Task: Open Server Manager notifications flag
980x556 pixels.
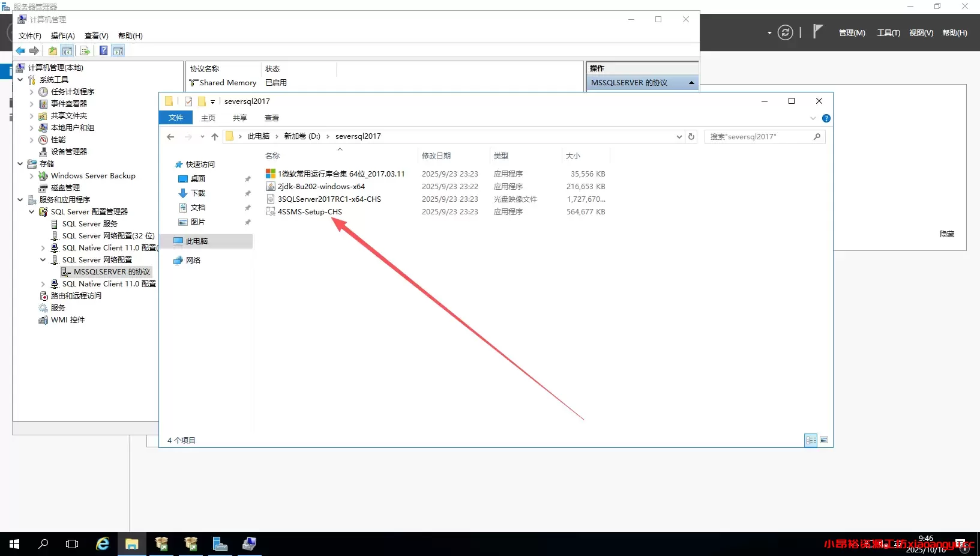Action: pyautogui.click(x=817, y=32)
